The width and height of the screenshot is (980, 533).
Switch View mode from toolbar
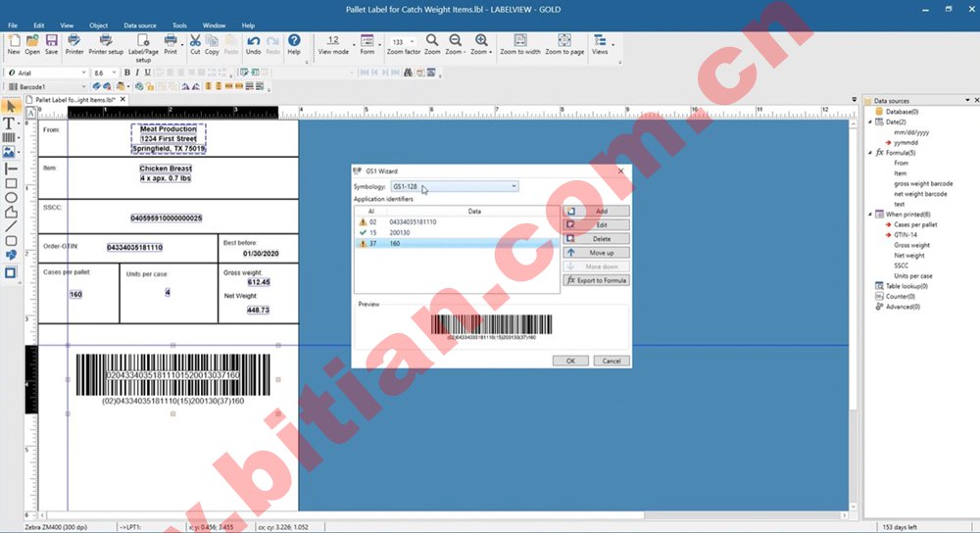pyautogui.click(x=333, y=45)
